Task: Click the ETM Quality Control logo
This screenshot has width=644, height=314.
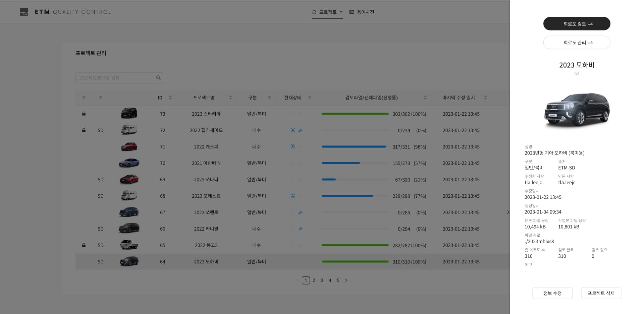Action: tap(65, 12)
